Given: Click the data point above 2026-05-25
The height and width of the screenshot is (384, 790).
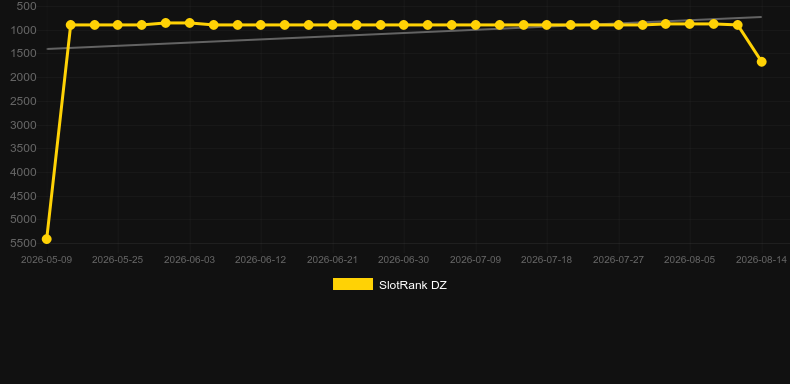Looking at the screenshot, I should [x=117, y=25].
